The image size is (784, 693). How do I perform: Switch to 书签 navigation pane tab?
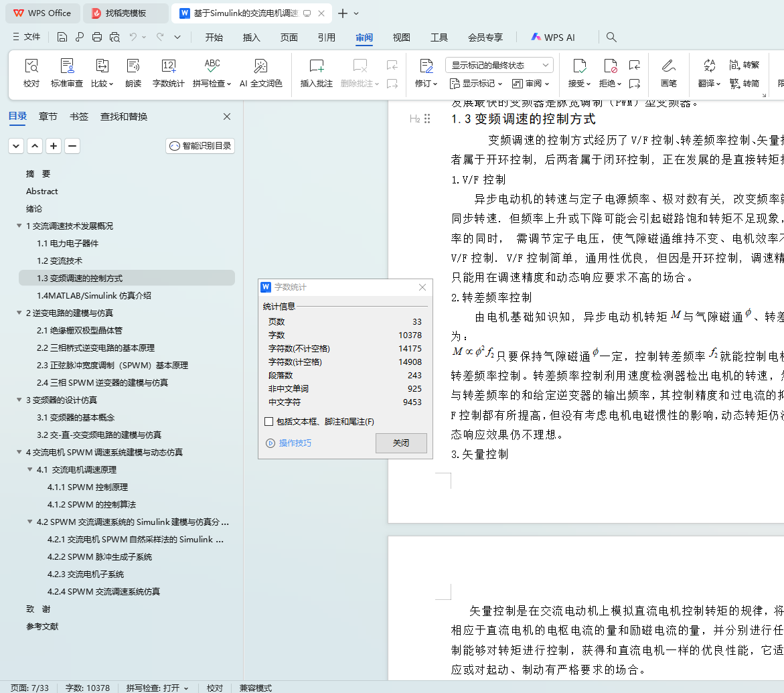[79, 117]
